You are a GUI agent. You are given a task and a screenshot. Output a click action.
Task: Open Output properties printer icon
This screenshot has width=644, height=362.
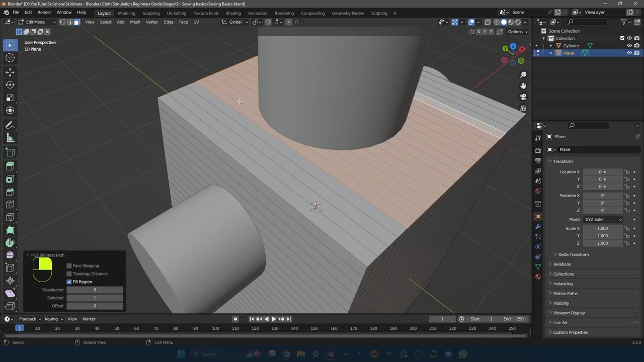pyautogui.click(x=538, y=160)
